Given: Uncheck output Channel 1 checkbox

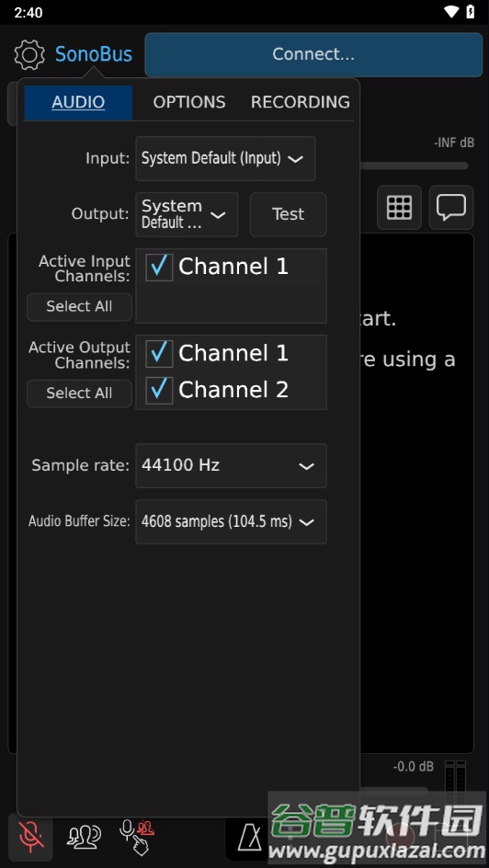Looking at the screenshot, I should pos(159,354).
